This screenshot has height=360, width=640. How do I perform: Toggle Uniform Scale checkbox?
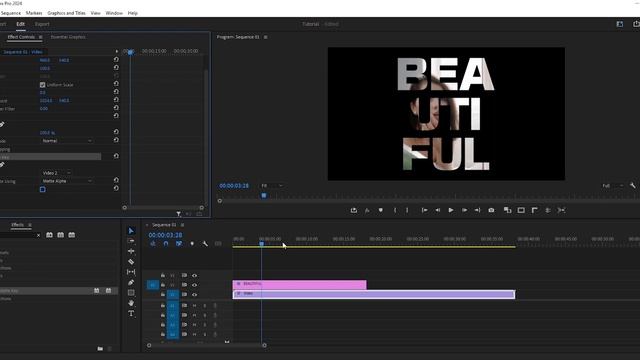pyautogui.click(x=42, y=84)
